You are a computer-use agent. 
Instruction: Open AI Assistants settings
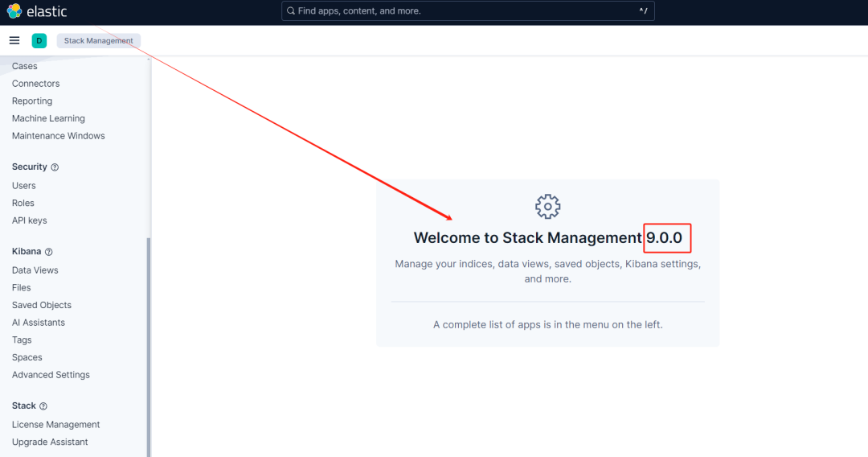click(39, 323)
